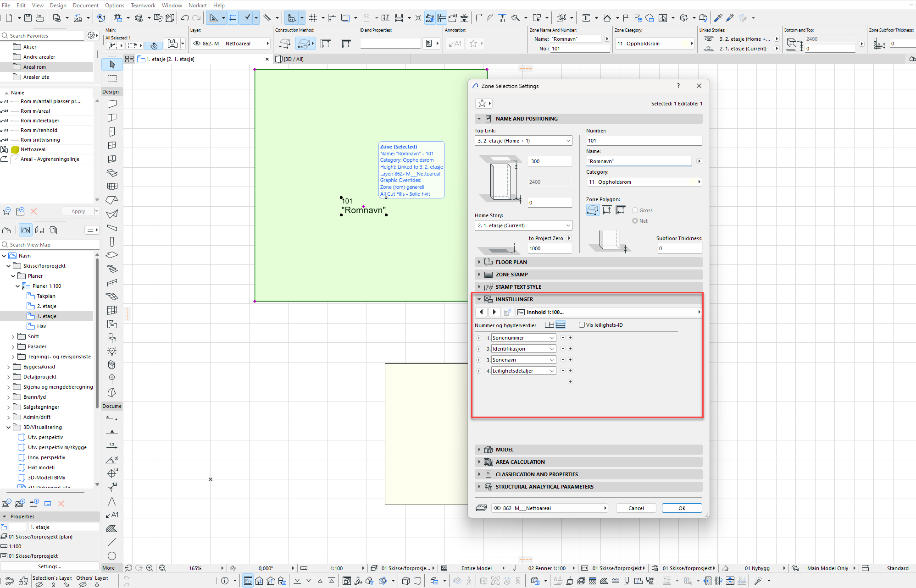Select the Text tool in toolbox
Image resolution: width=916 pixels, height=588 pixels.
point(112,501)
